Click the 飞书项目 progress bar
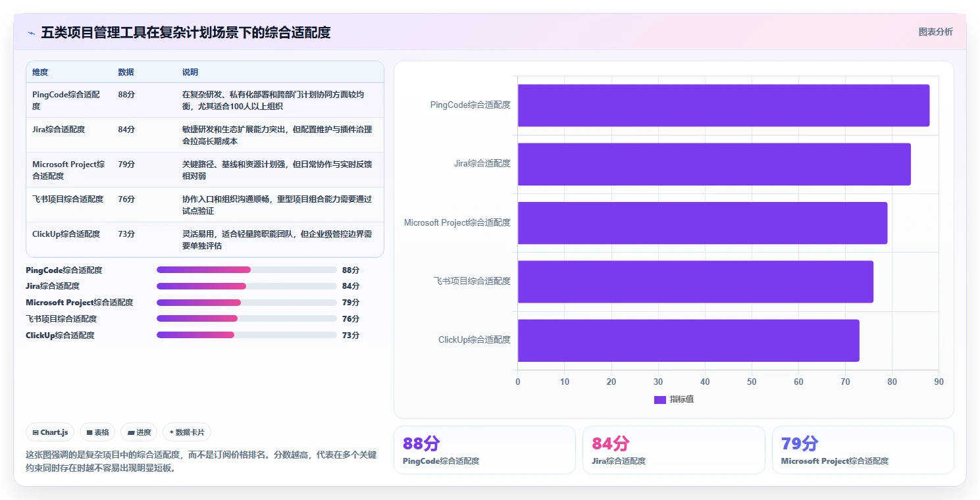Screen dimensions: 980x500 click(x=247, y=318)
